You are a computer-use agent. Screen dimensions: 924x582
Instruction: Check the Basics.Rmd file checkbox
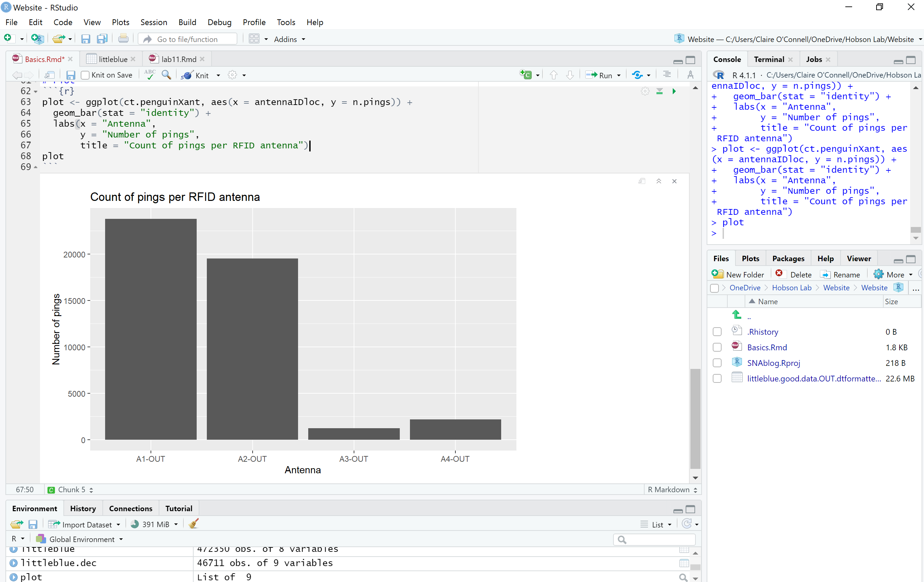coord(717,347)
